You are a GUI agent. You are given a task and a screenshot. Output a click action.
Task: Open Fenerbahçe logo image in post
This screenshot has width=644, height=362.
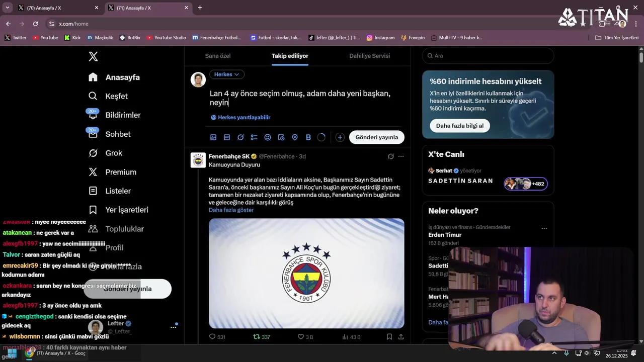306,273
